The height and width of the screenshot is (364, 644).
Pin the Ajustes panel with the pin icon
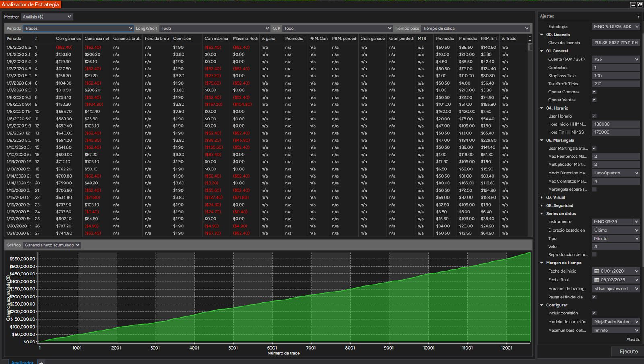click(x=638, y=16)
